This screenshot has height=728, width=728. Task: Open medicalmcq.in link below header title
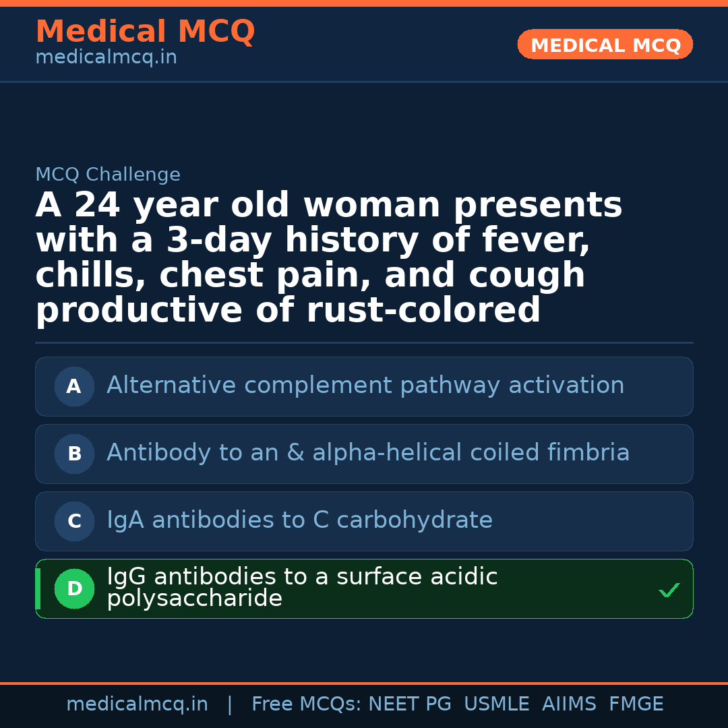click(x=106, y=58)
